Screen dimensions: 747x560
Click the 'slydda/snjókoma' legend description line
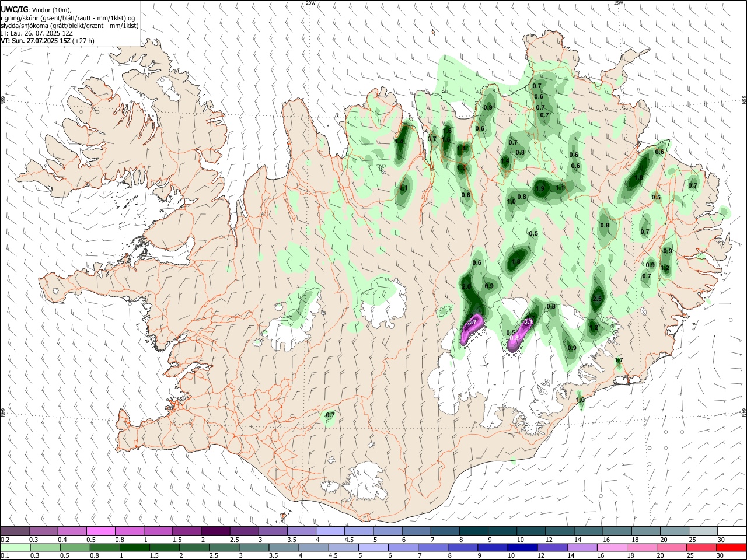69,26
